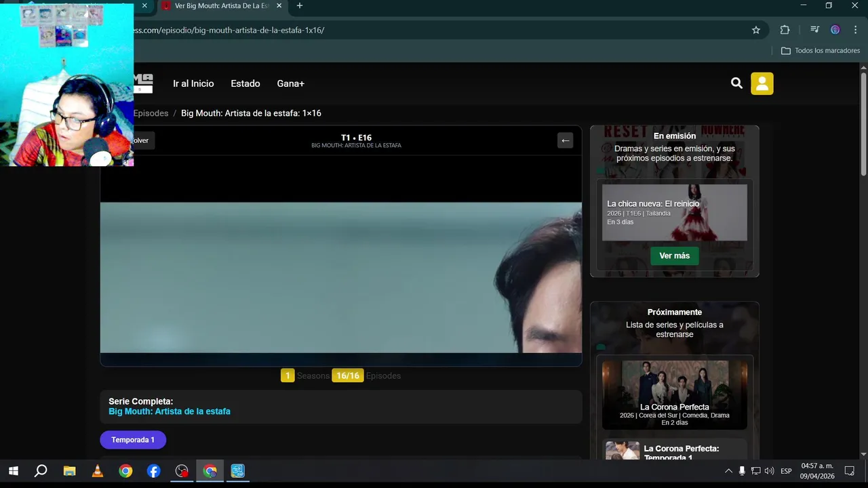Open Facebook from the taskbar

pyautogui.click(x=153, y=471)
